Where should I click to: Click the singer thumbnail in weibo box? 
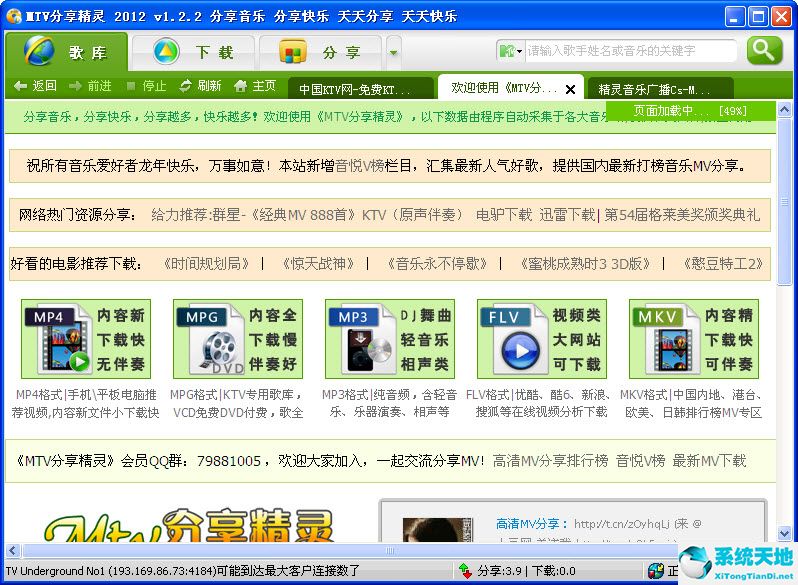tap(437, 530)
